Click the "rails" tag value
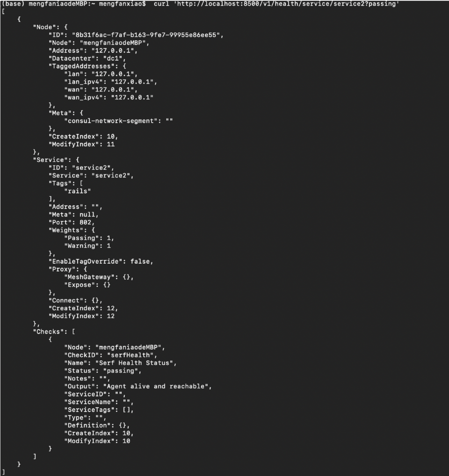The width and height of the screenshot is (449, 476). [78, 191]
